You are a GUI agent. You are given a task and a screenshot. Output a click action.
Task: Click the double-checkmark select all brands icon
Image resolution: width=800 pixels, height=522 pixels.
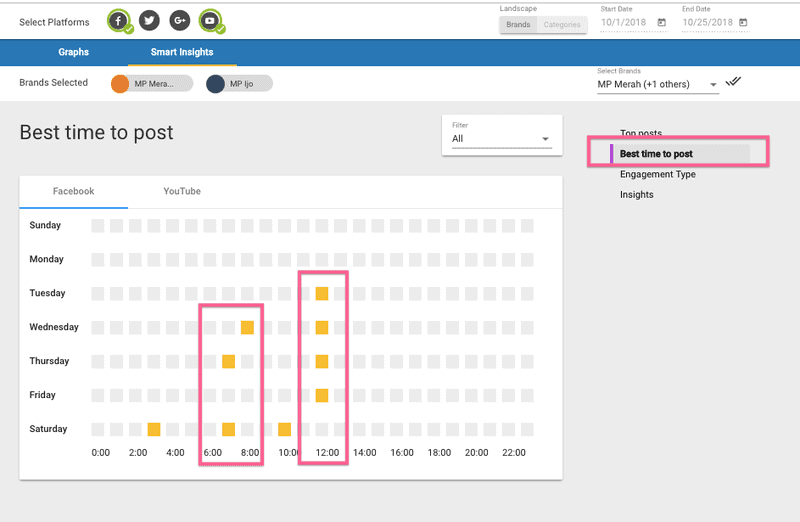click(734, 82)
